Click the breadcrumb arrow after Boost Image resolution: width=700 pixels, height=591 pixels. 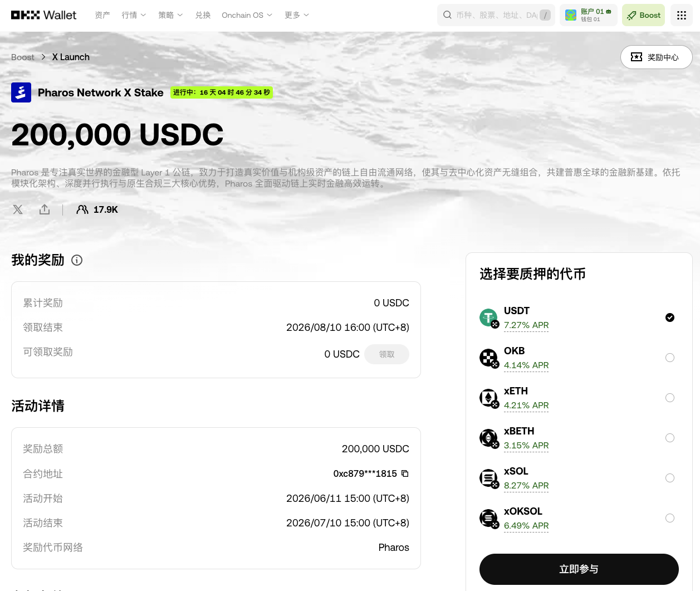pyautogui.click(x=43, y=57)
